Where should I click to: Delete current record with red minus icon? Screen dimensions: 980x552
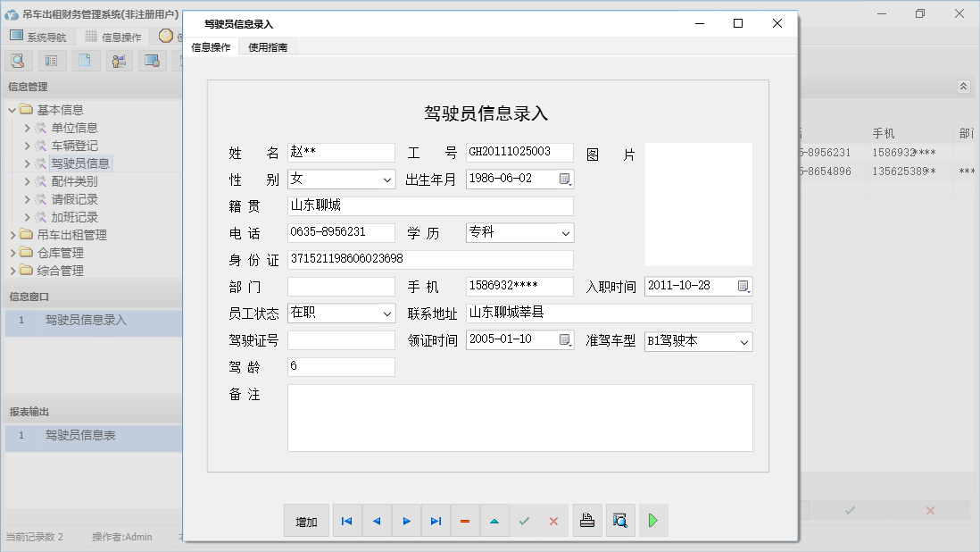click(x=465, y=520)
